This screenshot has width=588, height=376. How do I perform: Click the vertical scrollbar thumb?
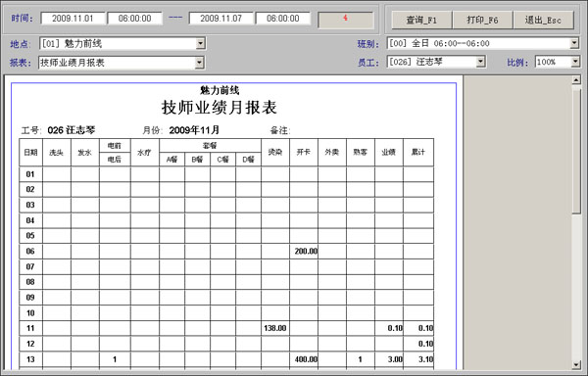[x=576, y=149]
